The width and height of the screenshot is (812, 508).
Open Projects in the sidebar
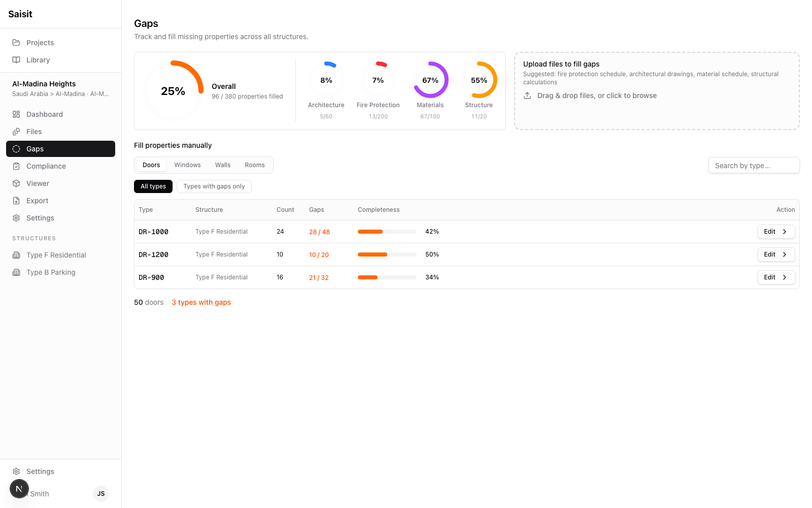point(60,43)
